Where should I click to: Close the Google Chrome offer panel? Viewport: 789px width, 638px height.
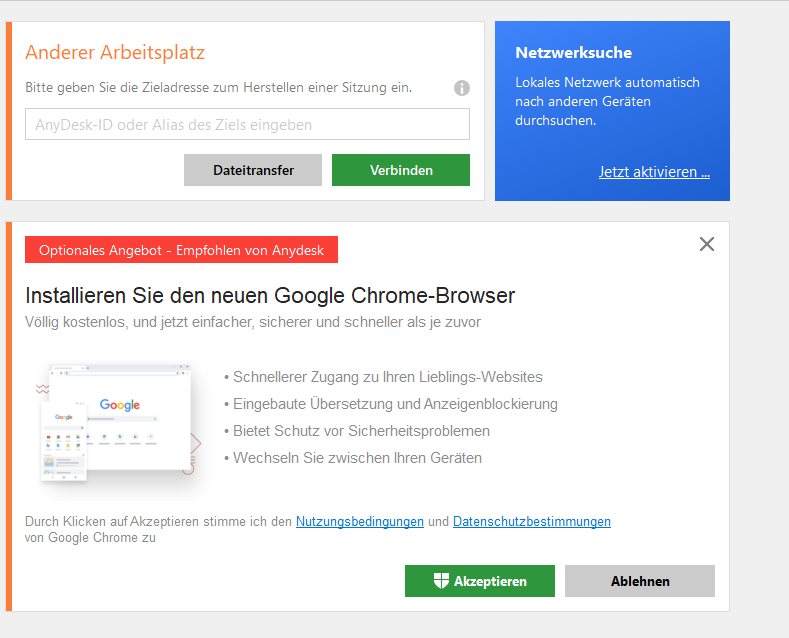pyautogui.click(x=706, y=244)
